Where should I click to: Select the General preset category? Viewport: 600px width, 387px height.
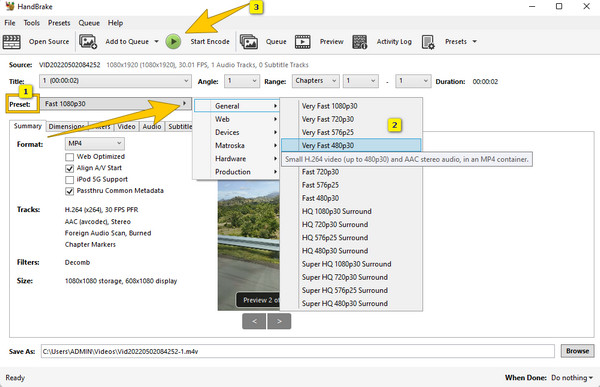[x=236, y=106]
